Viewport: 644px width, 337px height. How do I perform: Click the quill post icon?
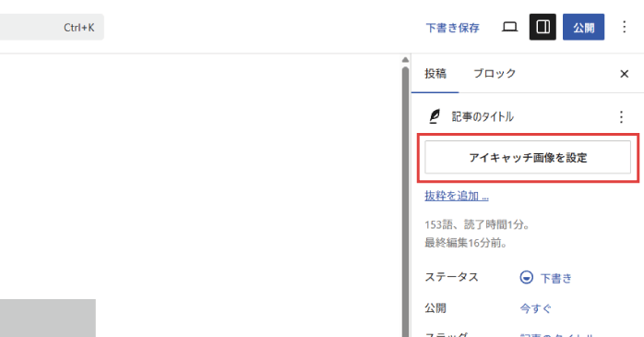coord(435,116)
